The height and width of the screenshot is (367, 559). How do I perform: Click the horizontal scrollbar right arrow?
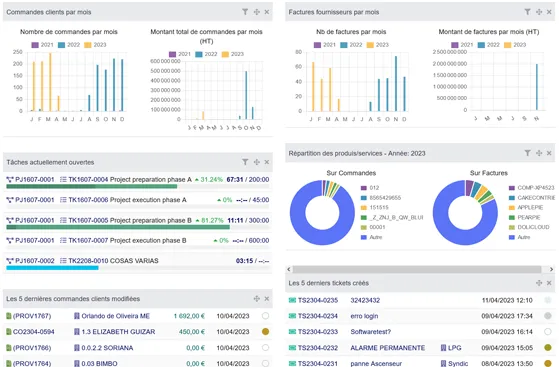(551, 269)
